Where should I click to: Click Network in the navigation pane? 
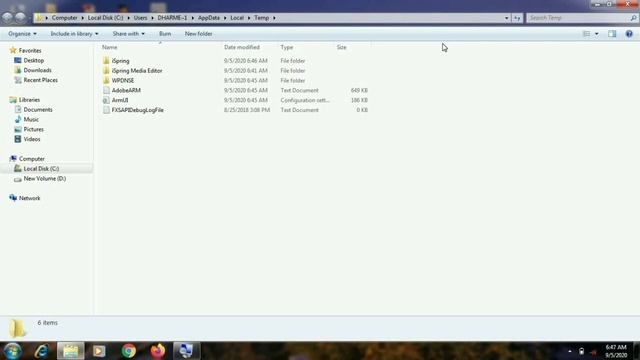click(x=29, y=198)
